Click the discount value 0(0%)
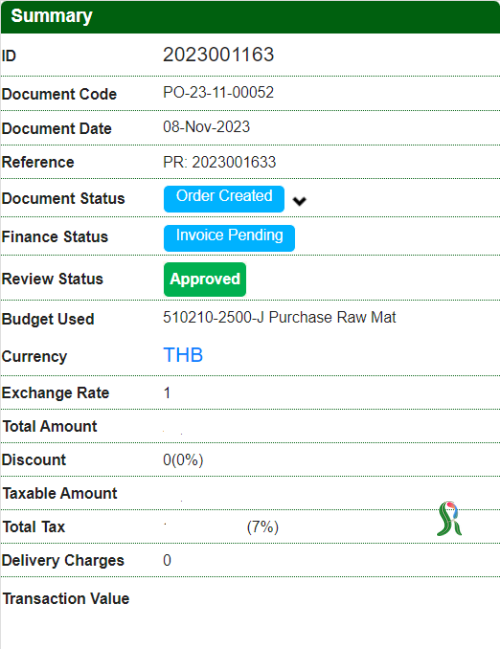The height and width of the screenshot is (649, 500). pyautogui.click(x=183, y=460)
